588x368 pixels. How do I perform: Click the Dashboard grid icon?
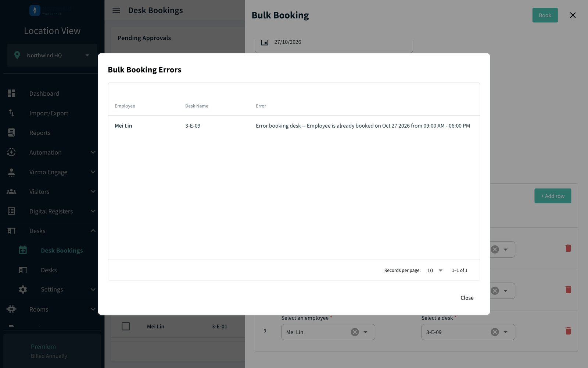pyautogui.click(x=11, y=93)
